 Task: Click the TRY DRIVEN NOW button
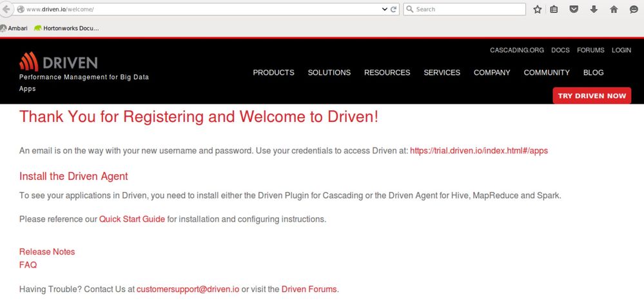[592, 95]
